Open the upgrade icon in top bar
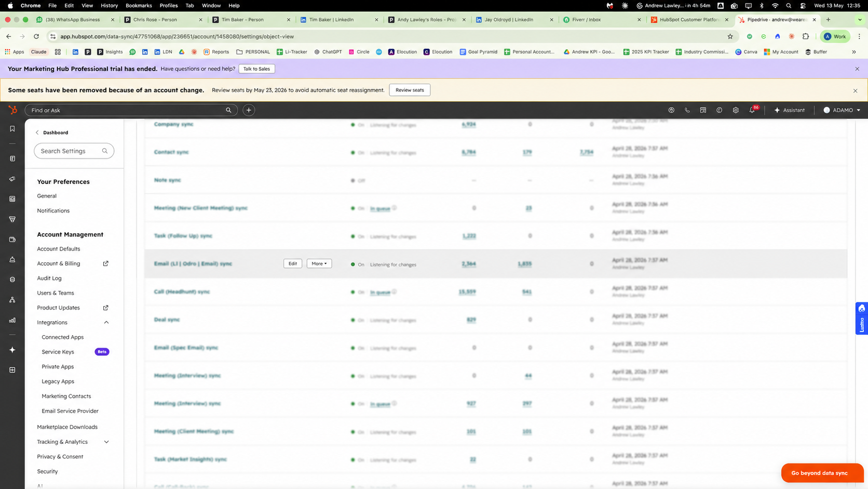868x489 pixels. [671, 110]
